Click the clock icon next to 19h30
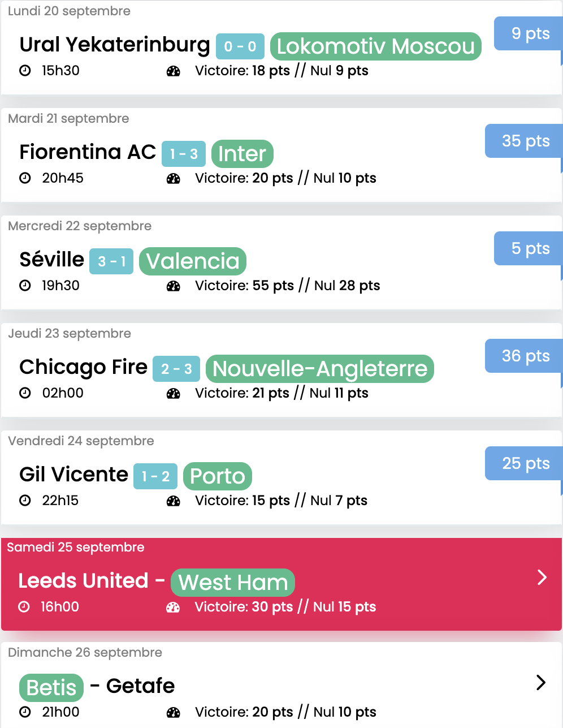The width and height of the screenshot is (563, 728). coord(25,286)
